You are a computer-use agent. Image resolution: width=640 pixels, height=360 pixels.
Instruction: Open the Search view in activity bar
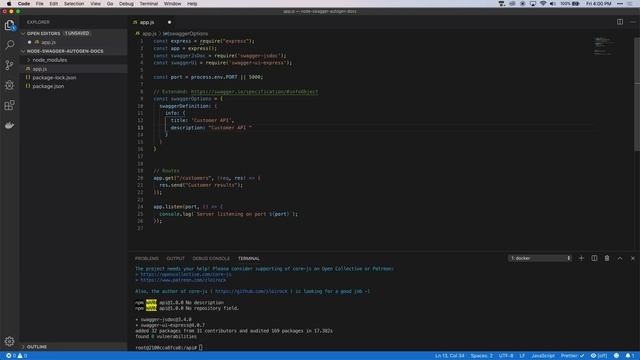click(9, 44)
